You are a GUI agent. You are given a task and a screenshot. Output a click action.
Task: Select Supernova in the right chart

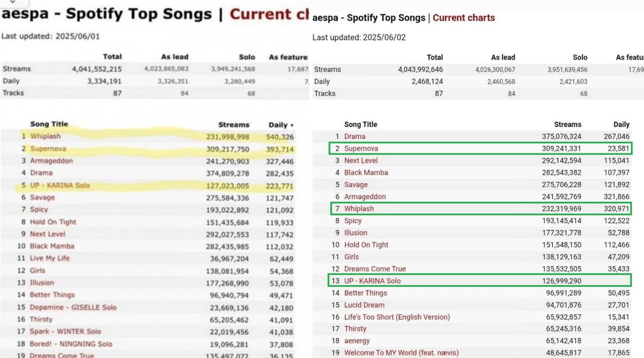pyautogui.click(x=361, y=148)
